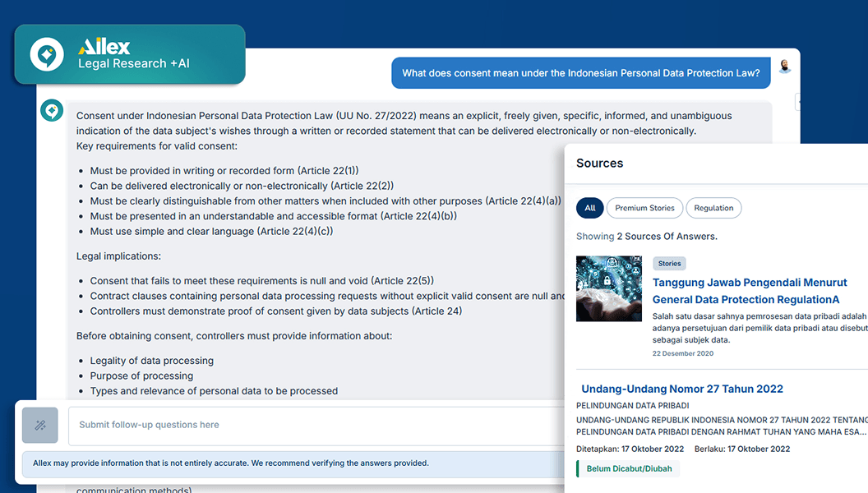Filter sources by Regulation
The width and height of the screenshot is (868, 493).
coord(713,208)
